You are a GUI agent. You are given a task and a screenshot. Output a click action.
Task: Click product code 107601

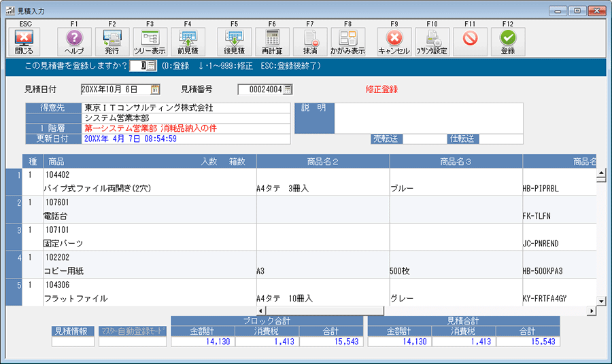57,202
